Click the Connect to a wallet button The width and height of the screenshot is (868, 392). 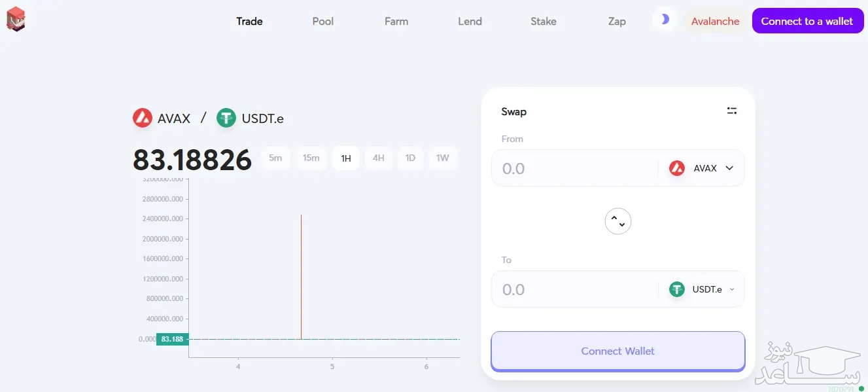(x=807, y=21)
